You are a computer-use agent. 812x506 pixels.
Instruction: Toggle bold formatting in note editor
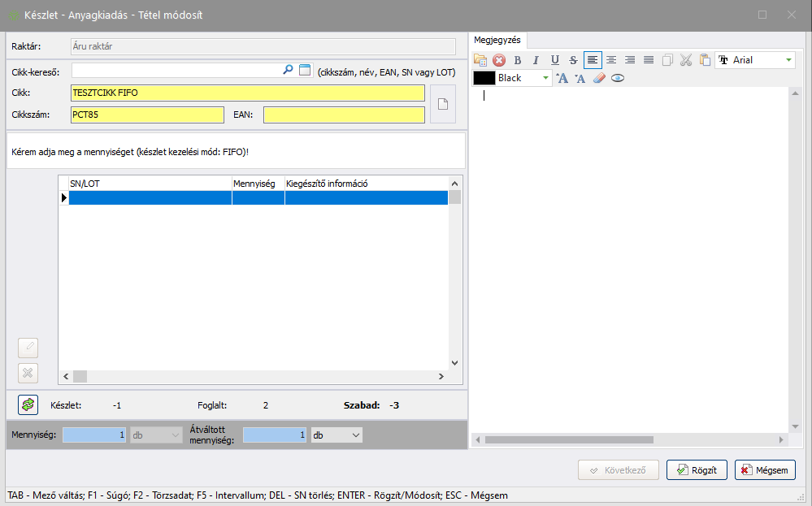tap(518, 60)
